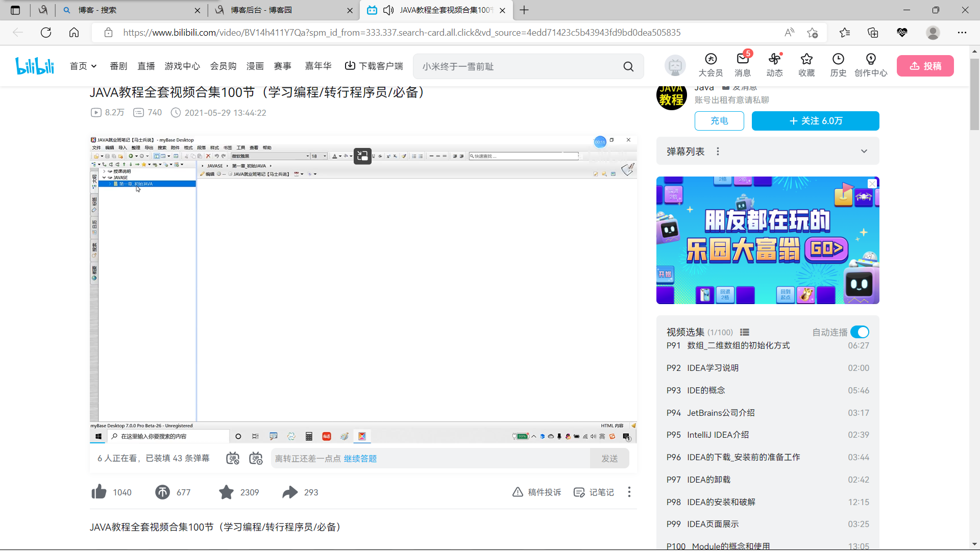Open the 首页 dropdown menu
The height and width of the screenshot is (551, 980).
click(83, 66)
